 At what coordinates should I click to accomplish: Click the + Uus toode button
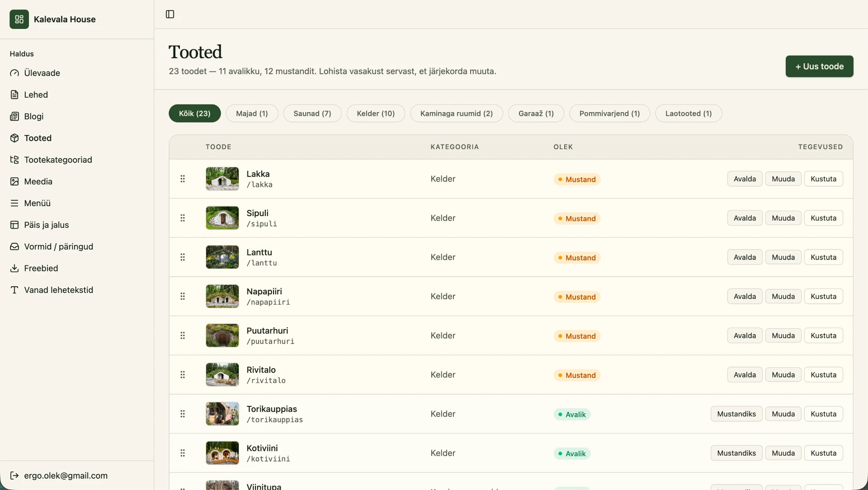pyautogui.click(x=820, y=66)
